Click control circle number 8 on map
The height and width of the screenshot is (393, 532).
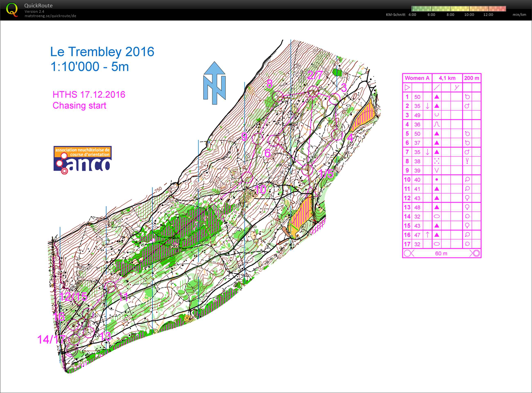[x=278, y=97]
